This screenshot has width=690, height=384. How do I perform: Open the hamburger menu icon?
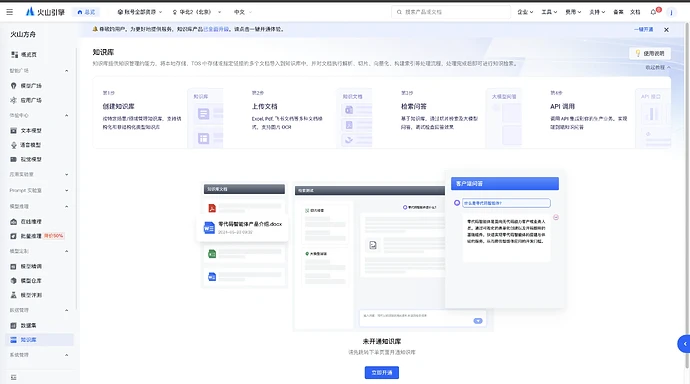pos(9,12)
